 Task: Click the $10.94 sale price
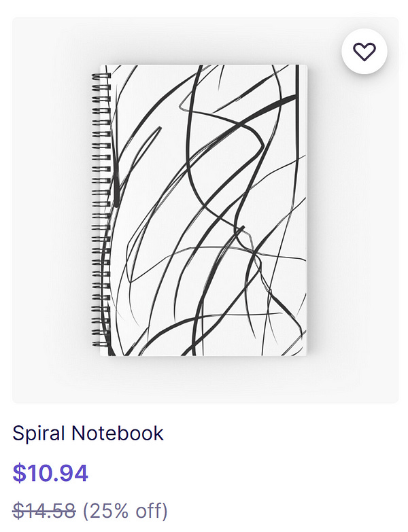[50, 473]
